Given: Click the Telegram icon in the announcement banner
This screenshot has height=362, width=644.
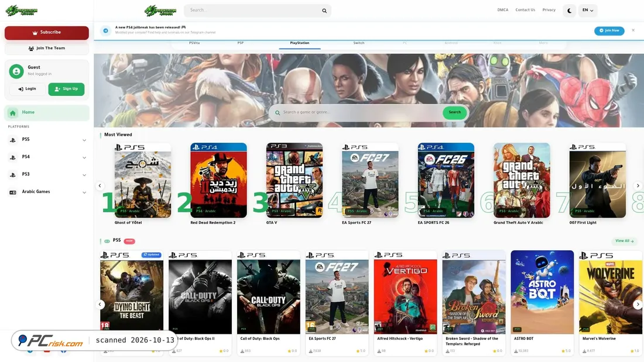Looking at the screenshot, I should 106,31.
